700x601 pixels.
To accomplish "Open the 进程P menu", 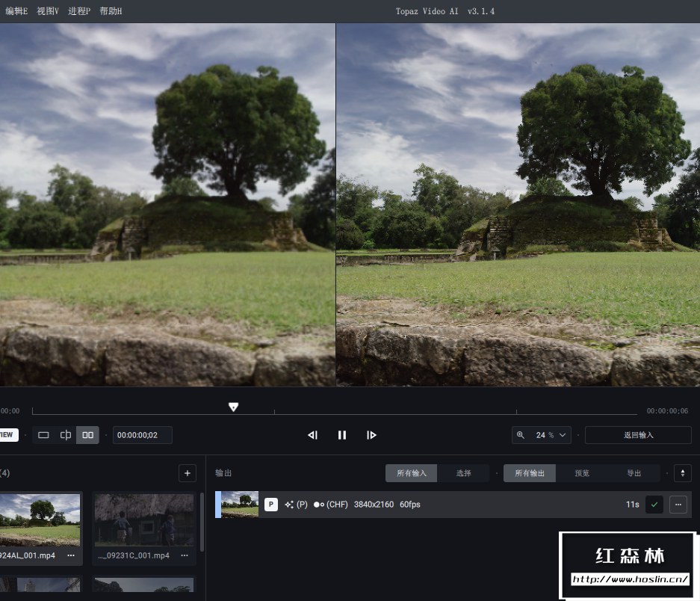I will pos(79,11).
